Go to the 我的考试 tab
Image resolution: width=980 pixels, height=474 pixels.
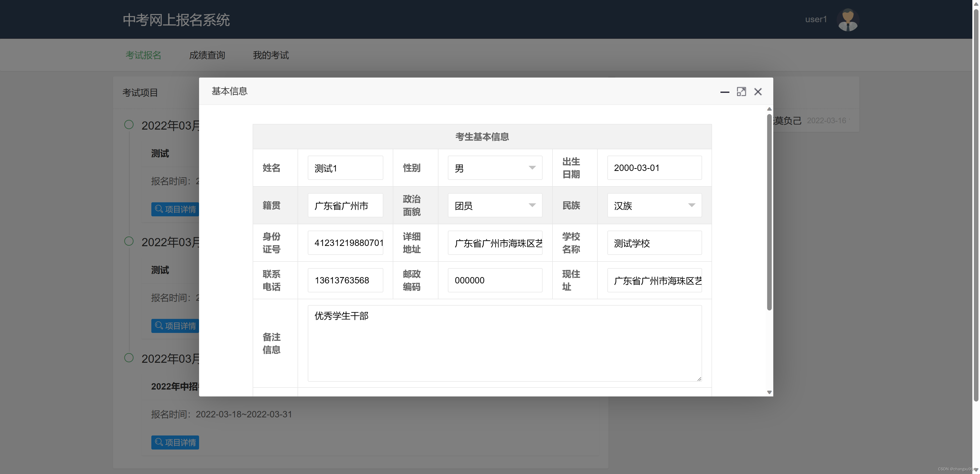coord(271,55)
